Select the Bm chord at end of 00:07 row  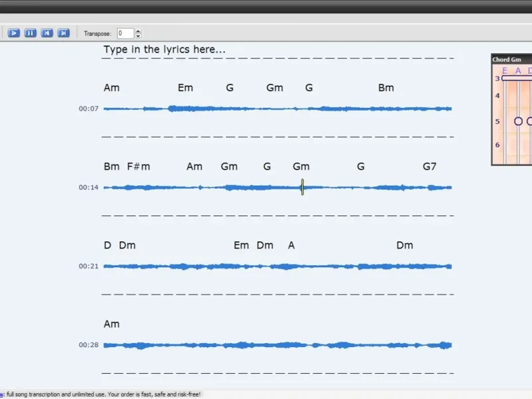(386, 88)
